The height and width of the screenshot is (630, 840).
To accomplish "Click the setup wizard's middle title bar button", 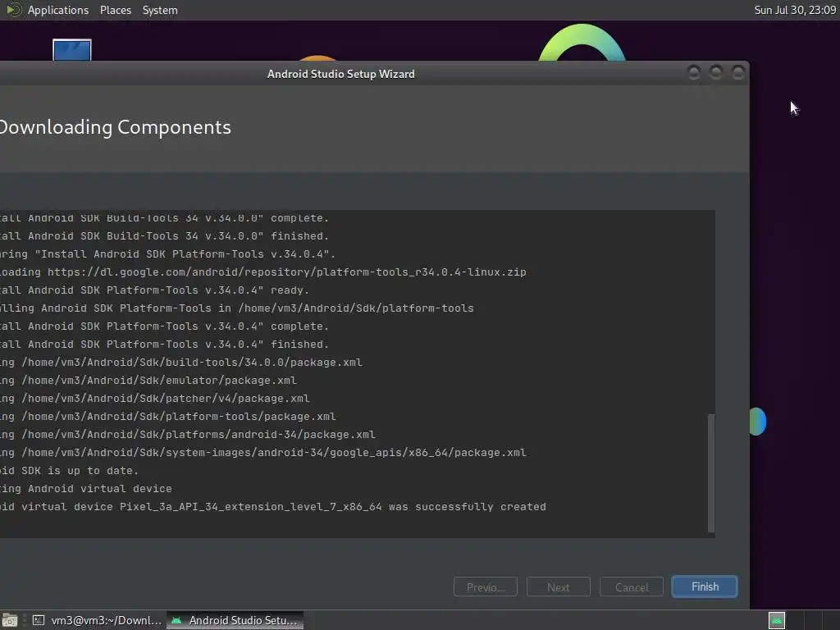I will (715, 72).
